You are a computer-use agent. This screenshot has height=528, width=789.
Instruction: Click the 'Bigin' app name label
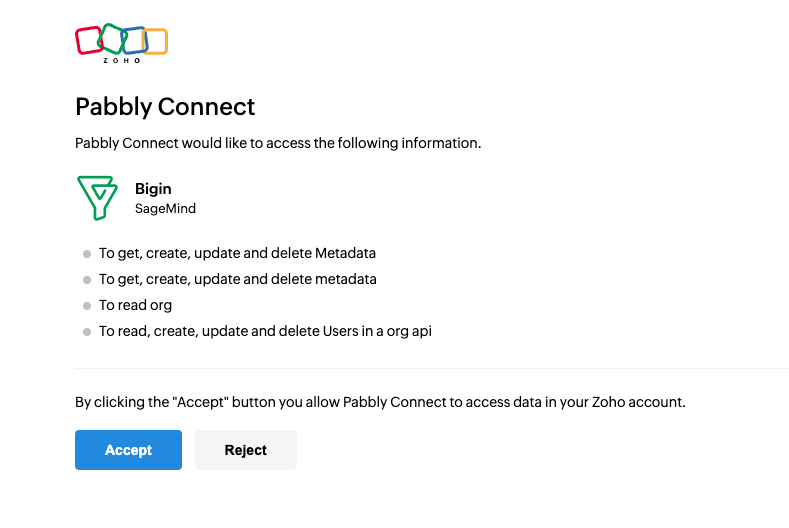click(153, 189)
